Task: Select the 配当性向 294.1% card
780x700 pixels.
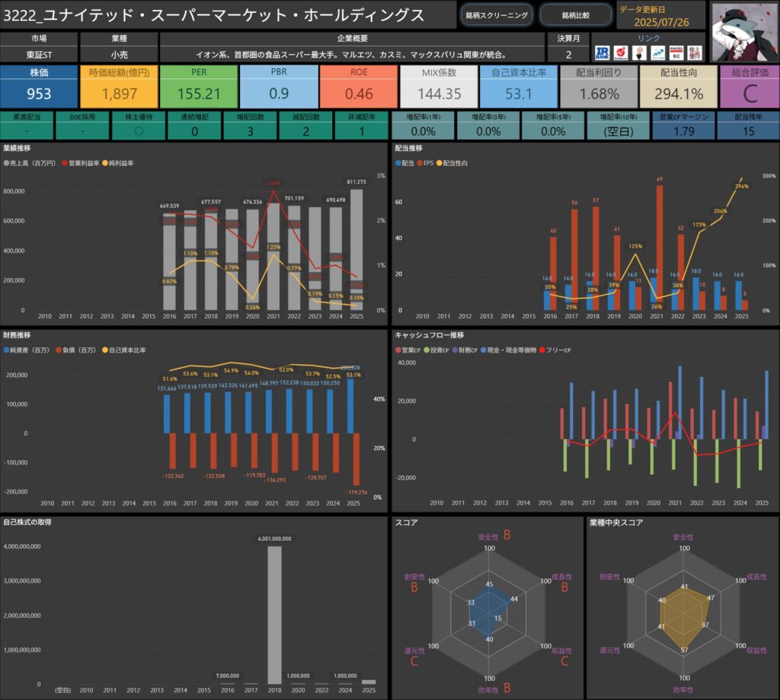Action: click(x=679, y=86)
